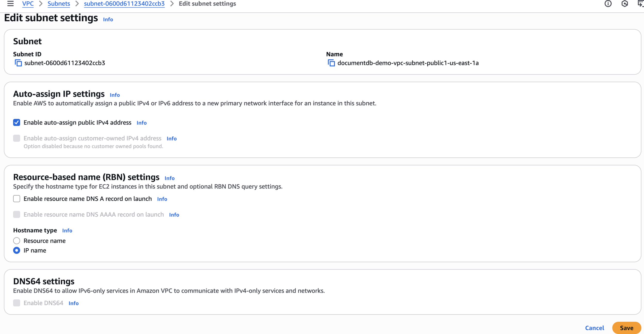Save the subnet settings
Viewport: 644px width, 334px height.
[626, 328]
